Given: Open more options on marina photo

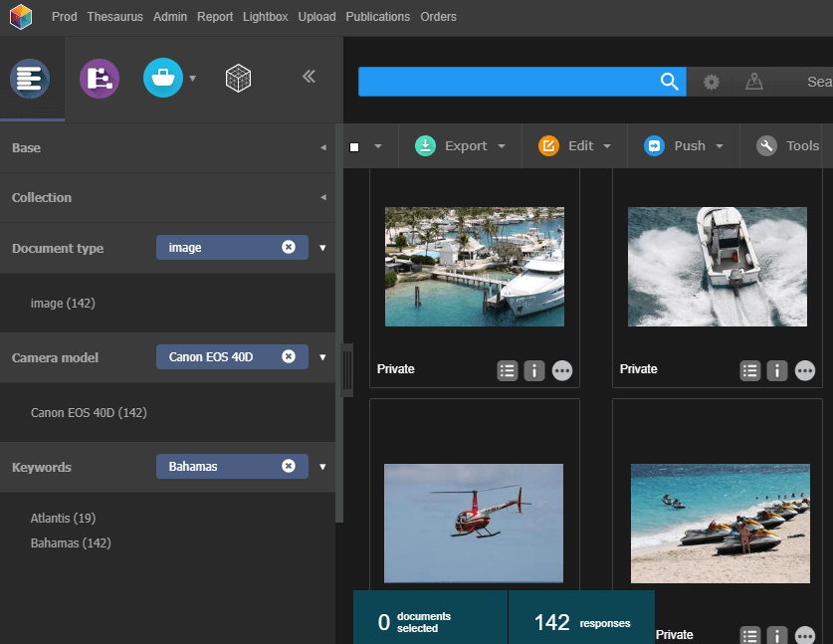Looking at the screenshot, I should point(562,371).
